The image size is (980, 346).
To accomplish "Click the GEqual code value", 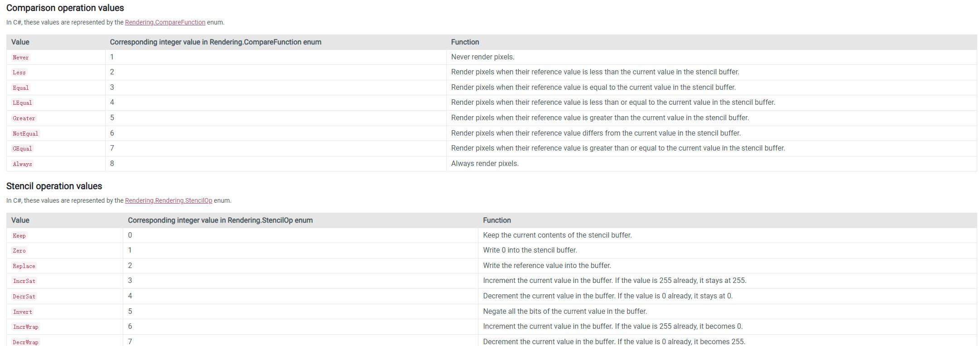I will tap(22, 149).
